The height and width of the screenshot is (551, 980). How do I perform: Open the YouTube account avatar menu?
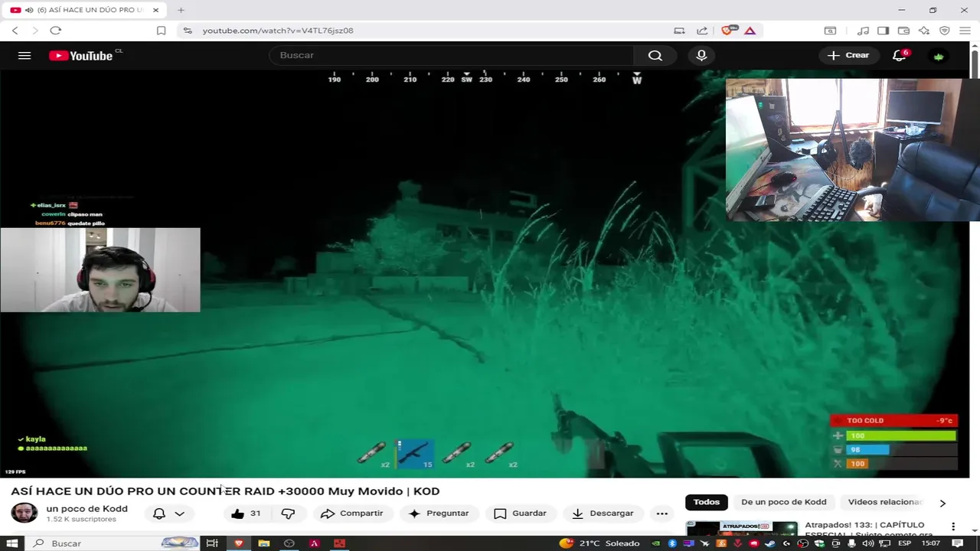[x=939, y=56]
